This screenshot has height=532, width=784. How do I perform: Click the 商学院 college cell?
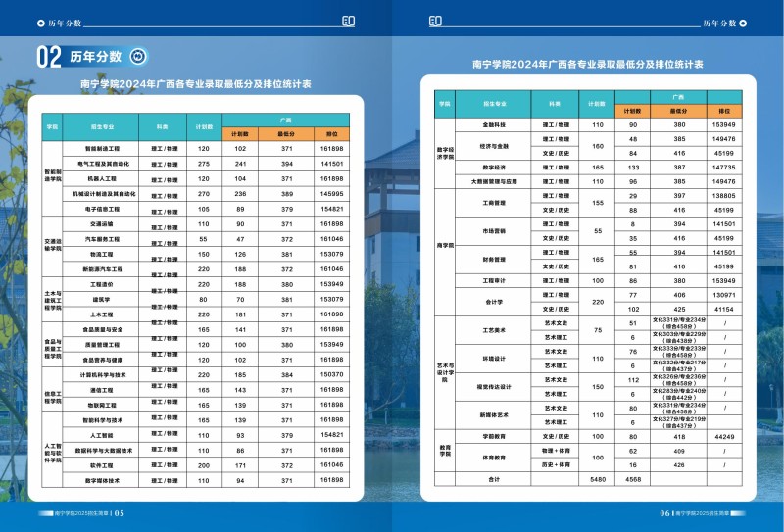(x=445, y=244)
